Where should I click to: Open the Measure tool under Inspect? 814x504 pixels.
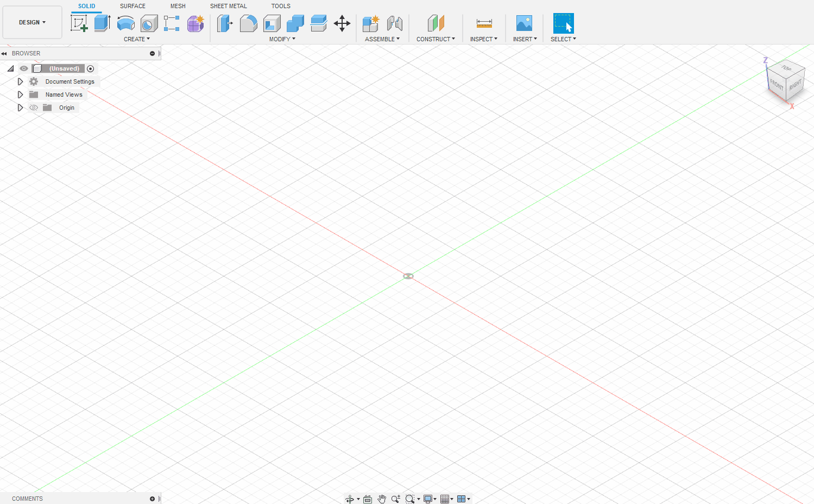pos(483,23)
